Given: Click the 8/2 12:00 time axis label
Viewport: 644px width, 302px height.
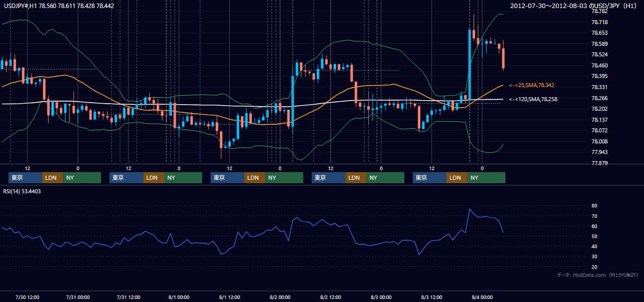Looking at the screenshot, I should point(330,297).
